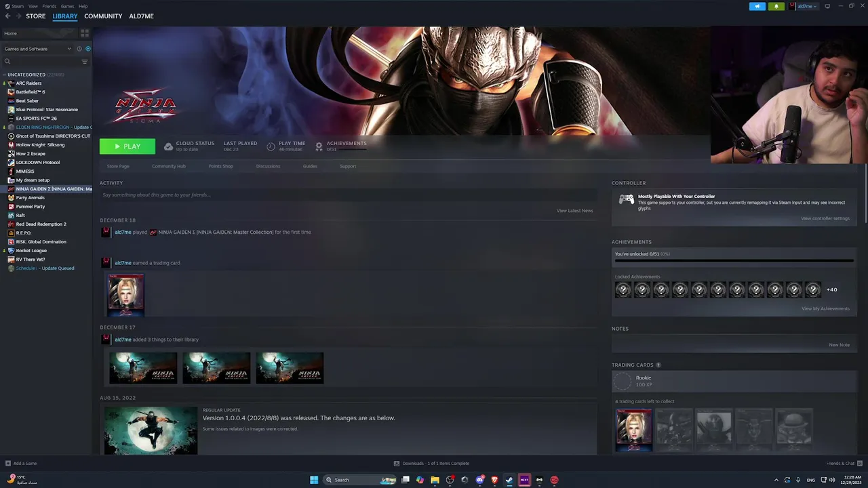Open the Discussions link
The image size is (868, 488).
[x=268, y=166]
